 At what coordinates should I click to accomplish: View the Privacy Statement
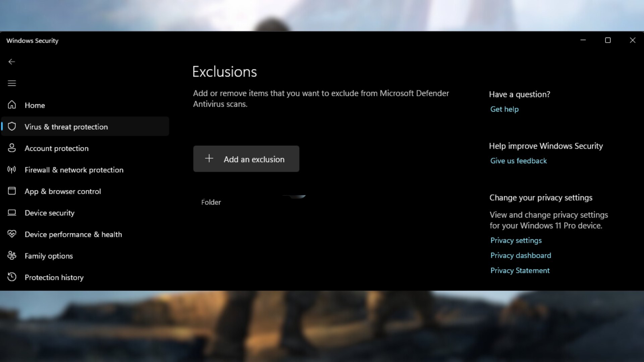[x=520, y=270]
